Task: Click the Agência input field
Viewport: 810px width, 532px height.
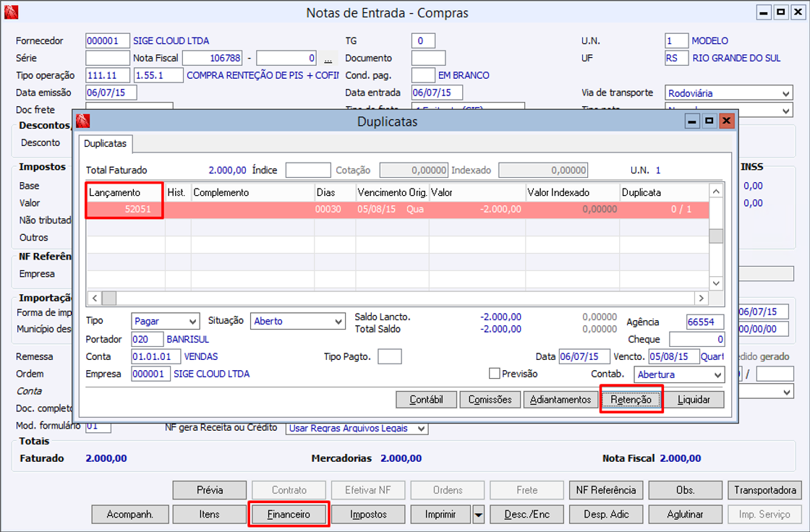Action: [704, 322]
